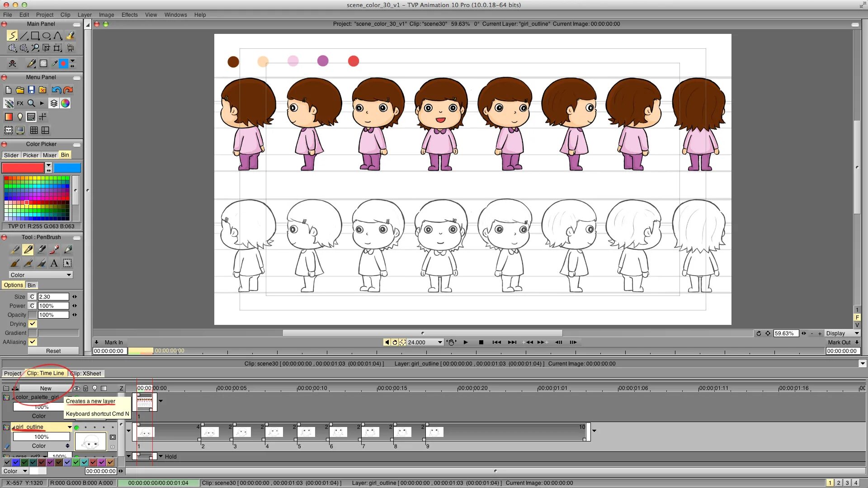Toggle the light table bulb icon
This screenshot has height=488, width=868.
coord(20,117)
